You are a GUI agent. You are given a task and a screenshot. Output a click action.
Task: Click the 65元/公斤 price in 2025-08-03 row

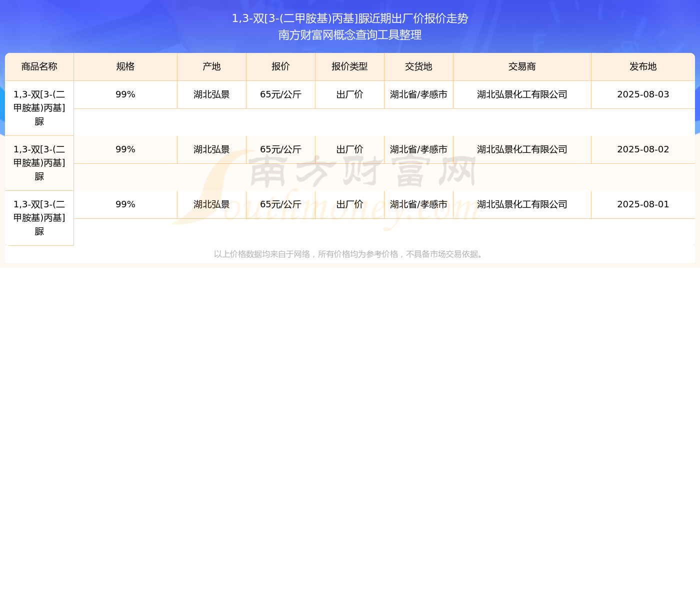(280, 94)
